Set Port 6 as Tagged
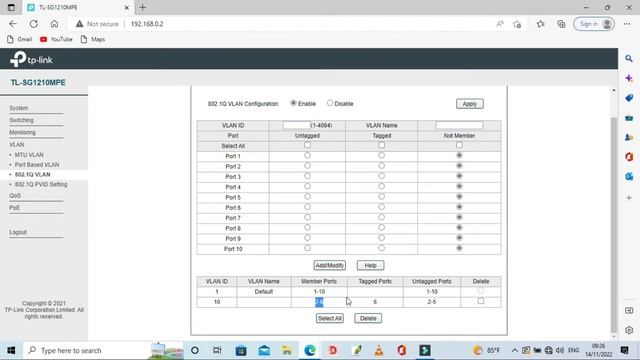This screenshot has height=360, width=640. point(381,207)
